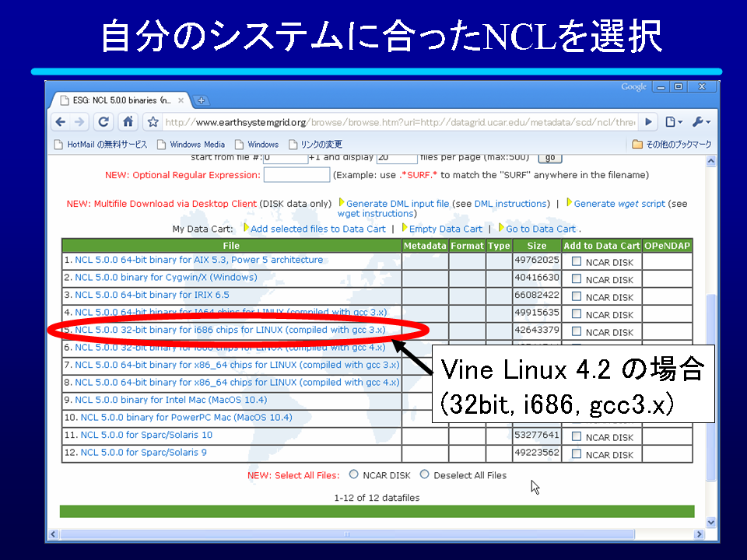Open the PowerPC Mac (MacOS 10.4) binary link
The image size is (747, 560).
[x=186, y=418]
